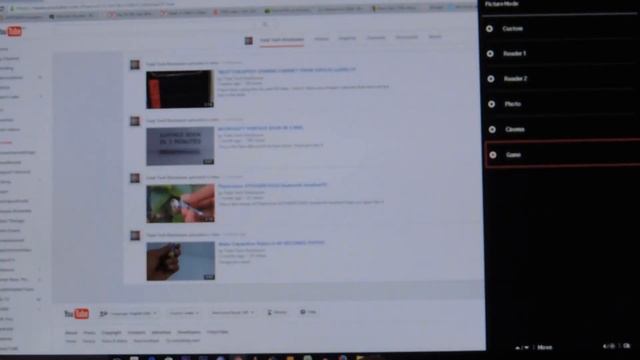
Task: Click the uploader avatar above the green leaf thumbnail
Action: tap(135, 178)
